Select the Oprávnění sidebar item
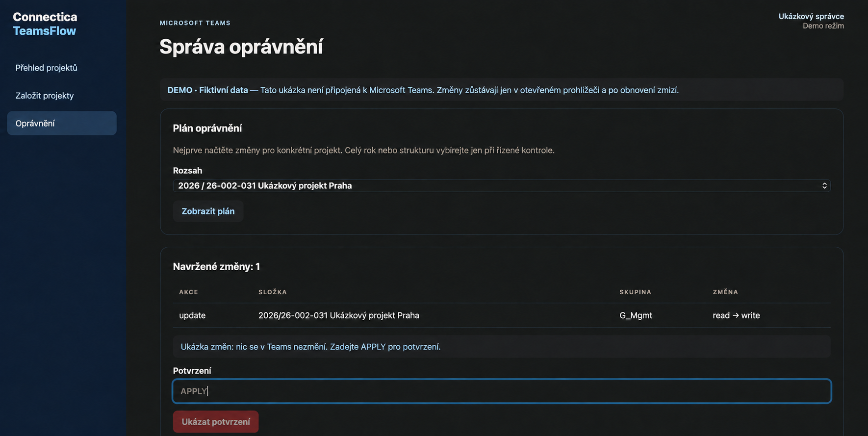The width and height of the screenshot is (868, 436). [x=62, y=123]
